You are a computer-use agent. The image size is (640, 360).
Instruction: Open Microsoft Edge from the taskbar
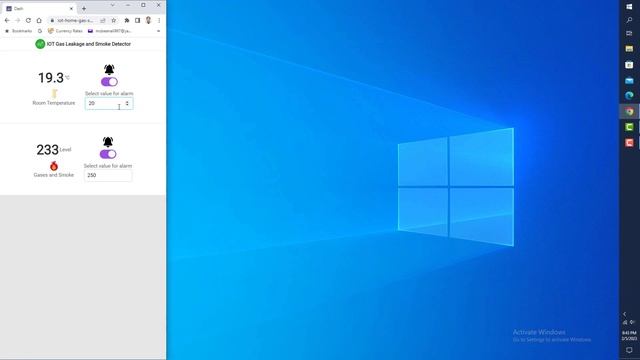click(629, 96)
